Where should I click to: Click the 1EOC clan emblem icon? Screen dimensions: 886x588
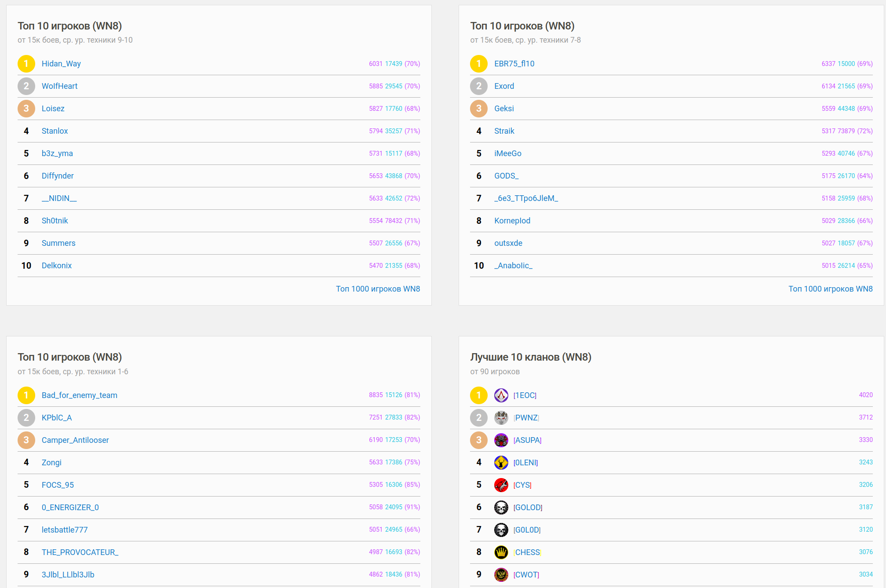click(x=501, y=395)
